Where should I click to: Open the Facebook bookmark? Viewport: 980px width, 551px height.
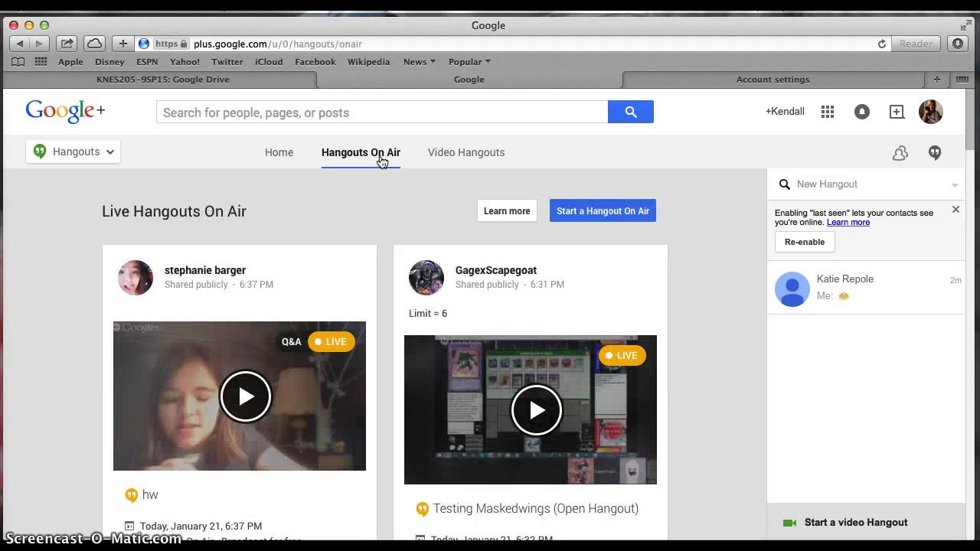(315, 62)
